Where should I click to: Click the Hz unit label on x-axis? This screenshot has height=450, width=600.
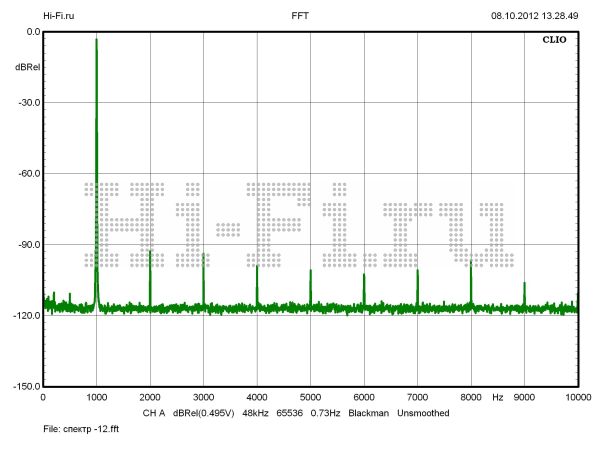click(497, 397)
